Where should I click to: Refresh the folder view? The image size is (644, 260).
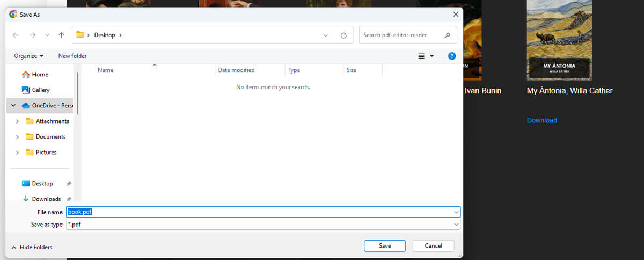click(x=343, y=35)
